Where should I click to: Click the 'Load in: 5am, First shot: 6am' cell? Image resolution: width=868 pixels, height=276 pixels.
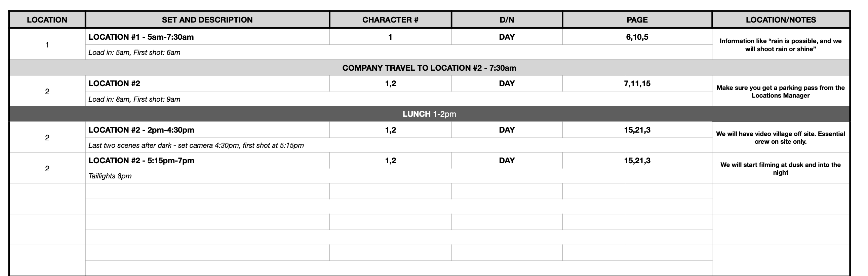(x=134, y=52)
